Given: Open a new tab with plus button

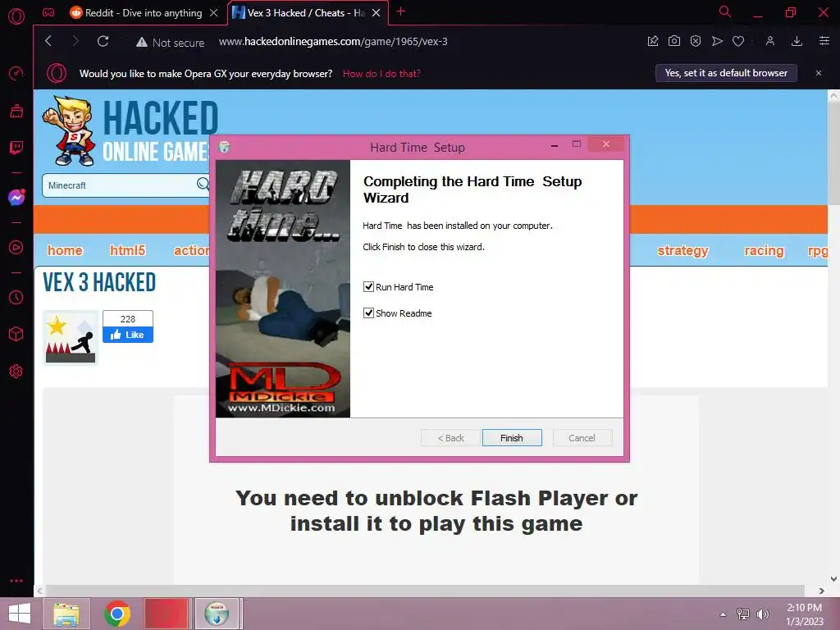Looking at the screenshot, I should [x=400, y=11].
